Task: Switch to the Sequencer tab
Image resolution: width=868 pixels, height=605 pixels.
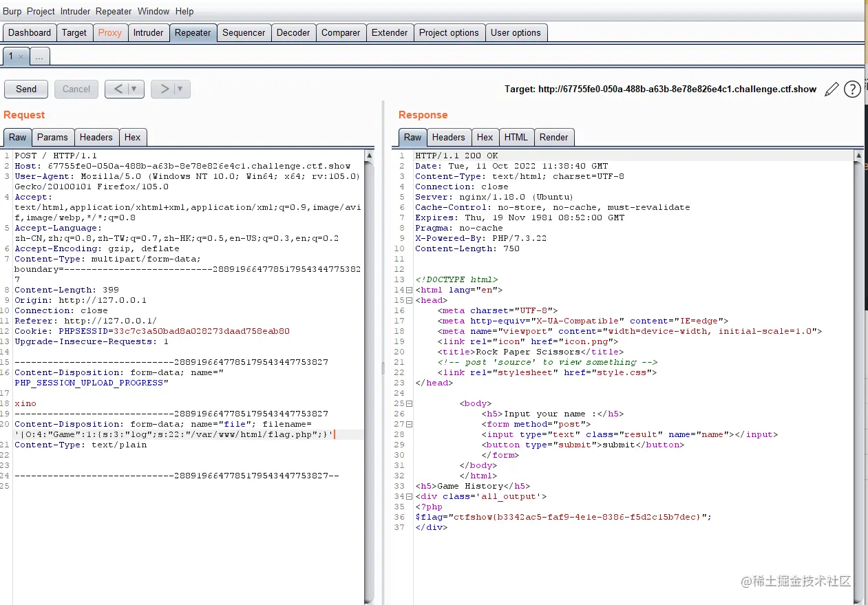Action: pos(244,33)
